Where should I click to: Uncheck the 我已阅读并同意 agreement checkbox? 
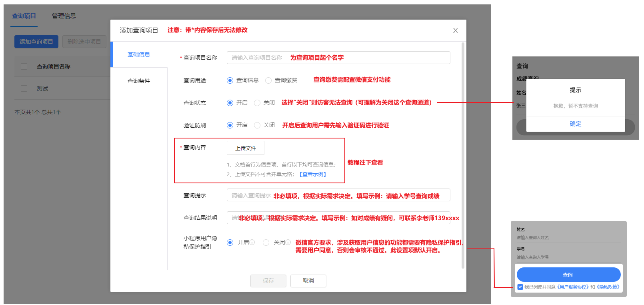[x=520, y=287]
